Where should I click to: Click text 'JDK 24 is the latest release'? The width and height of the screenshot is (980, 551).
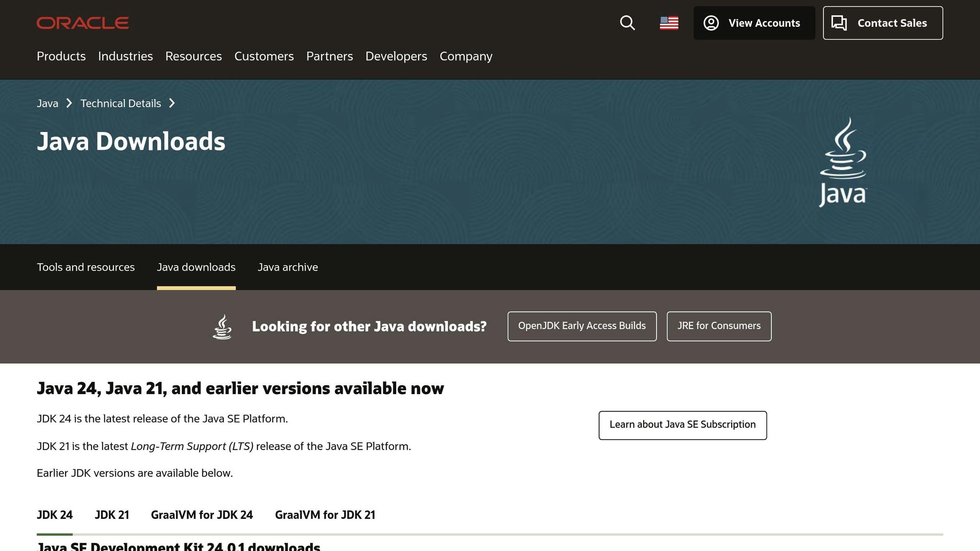[162, 419]
